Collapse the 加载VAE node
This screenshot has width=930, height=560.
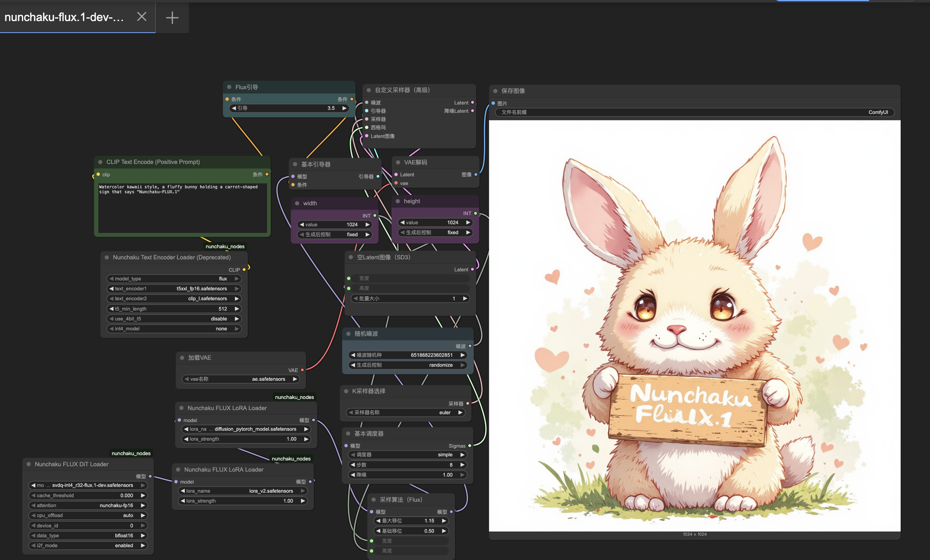tap(182, 358)
